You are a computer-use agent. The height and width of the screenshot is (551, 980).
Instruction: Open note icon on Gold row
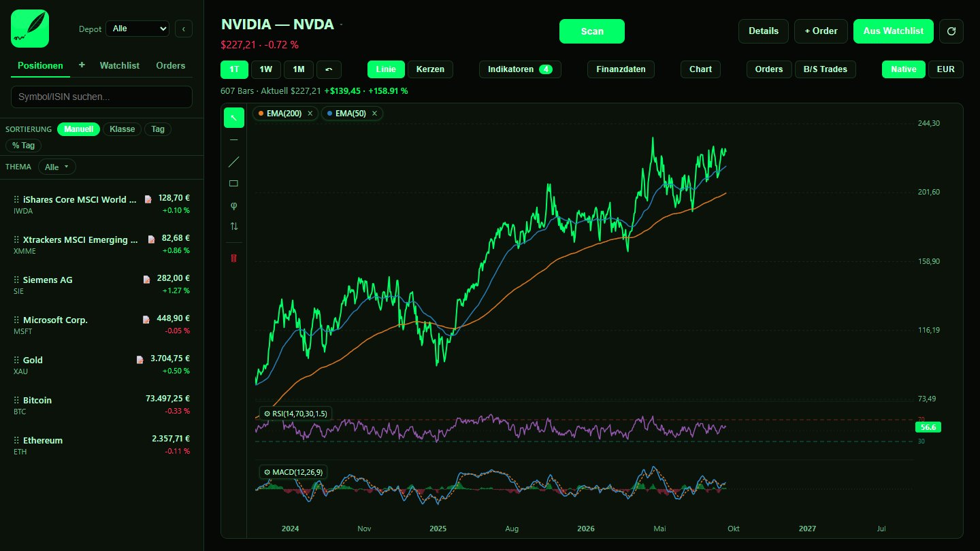(140, 360)
